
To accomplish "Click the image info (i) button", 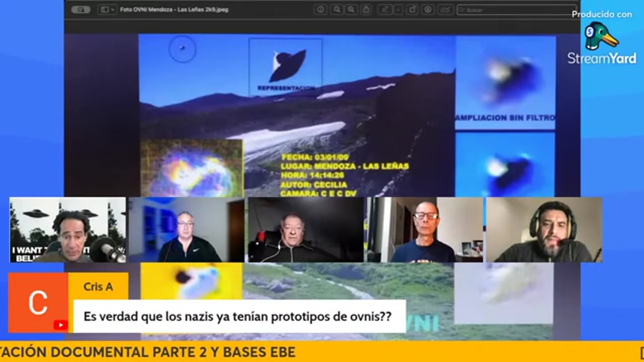I will point(320,10).
